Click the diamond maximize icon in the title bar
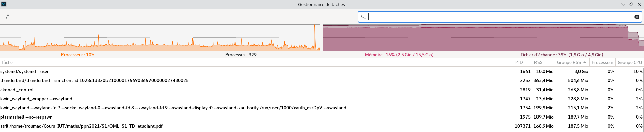The image size is (644, 132). (631, 4)
